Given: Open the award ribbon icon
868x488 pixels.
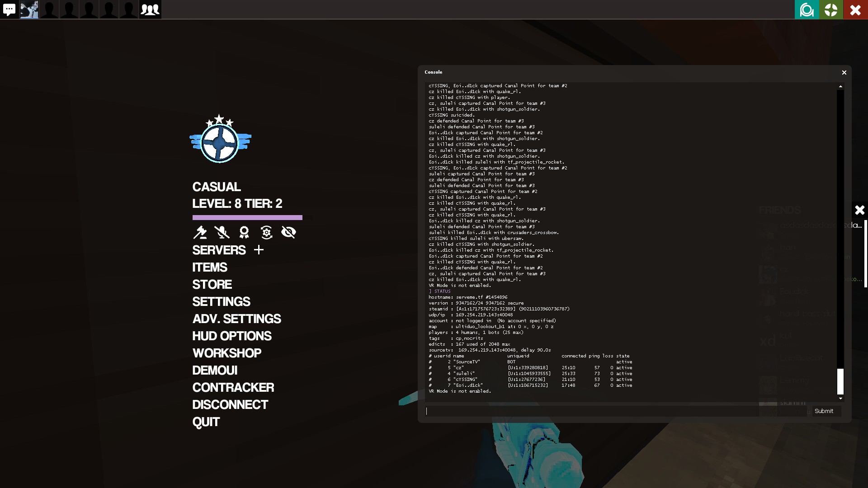Looking at the screenshot, I should pos(244,232).
